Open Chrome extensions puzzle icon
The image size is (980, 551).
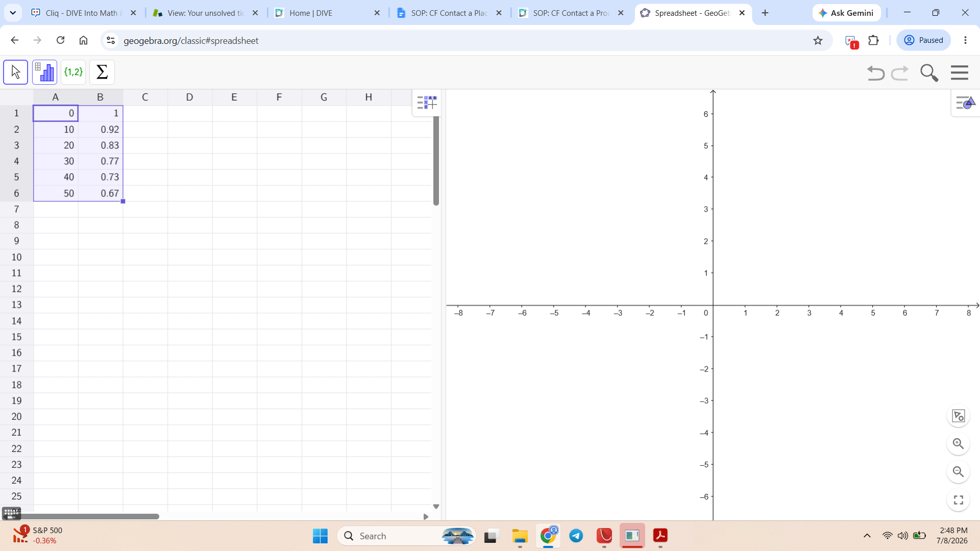tap(874, 40)
